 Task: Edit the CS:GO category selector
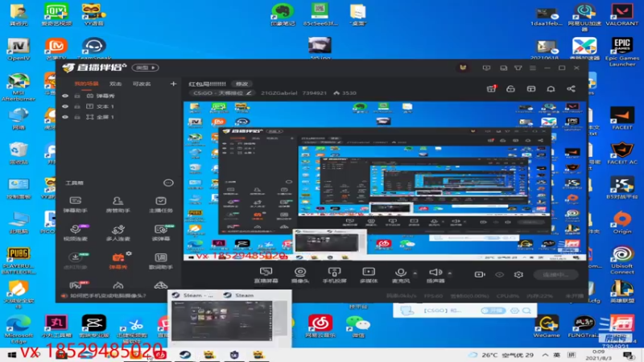222,93
